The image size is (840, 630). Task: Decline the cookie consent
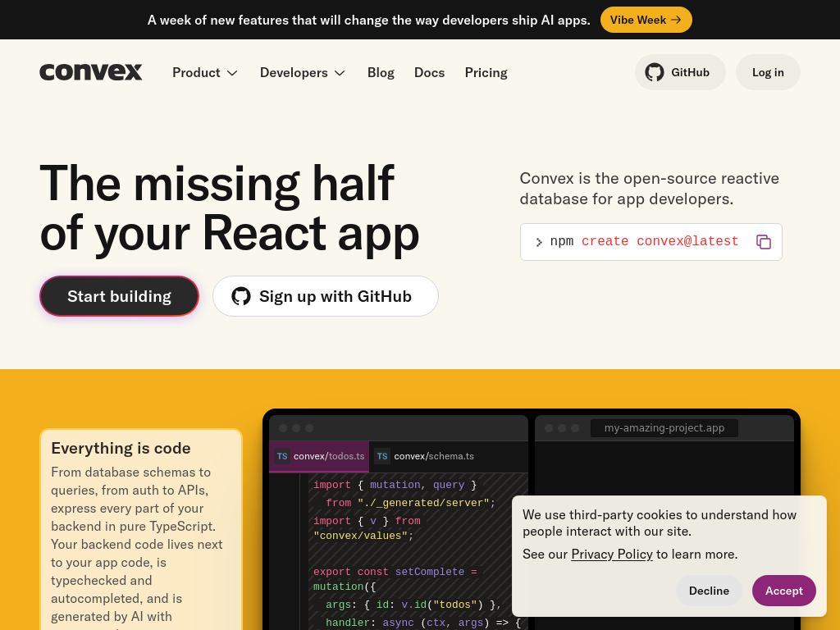coord(709,591)
